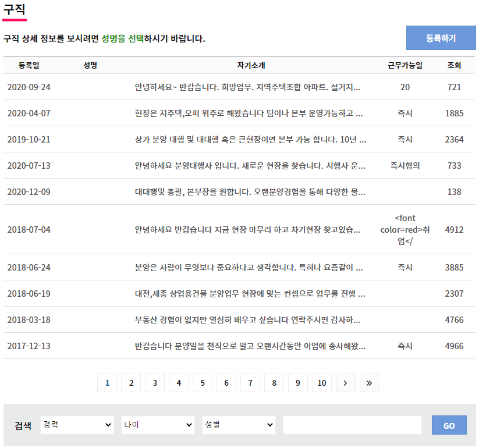Click intro starting '반갑습니다 분양일을 천직으로'
This screenshot has height=448, width=479.
pyautogui.click(x=250, y=346)
